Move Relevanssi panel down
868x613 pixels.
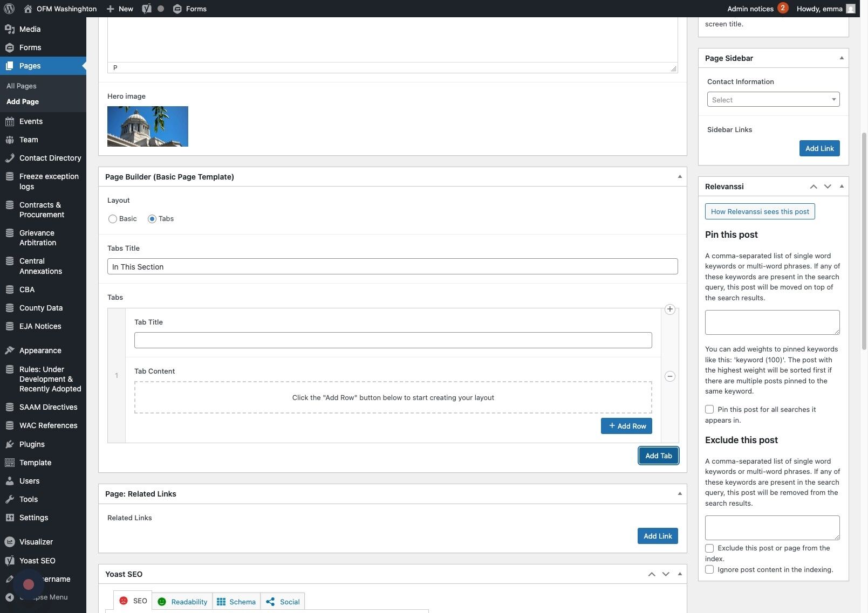pyautogui.click(x=828, y=187)
